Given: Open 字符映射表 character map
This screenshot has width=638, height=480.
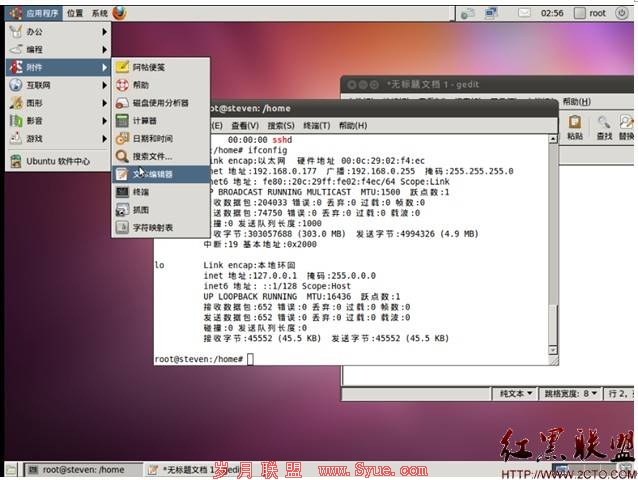Looking at the screenshot, I should click(x=161, y=227).
